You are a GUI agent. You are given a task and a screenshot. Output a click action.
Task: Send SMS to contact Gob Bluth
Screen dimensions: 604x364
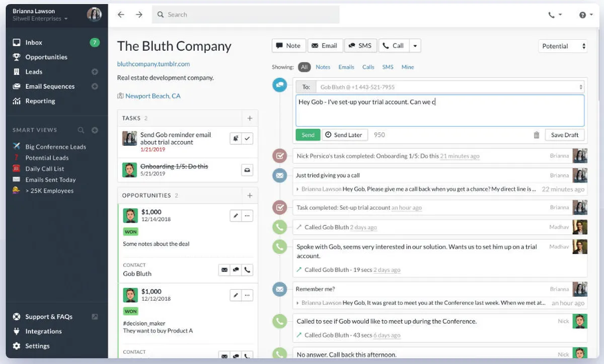coord(236,270)
